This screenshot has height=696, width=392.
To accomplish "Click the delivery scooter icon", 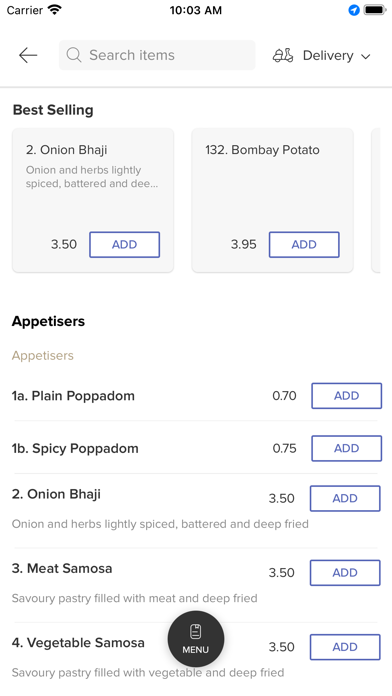I will (283, 55).
